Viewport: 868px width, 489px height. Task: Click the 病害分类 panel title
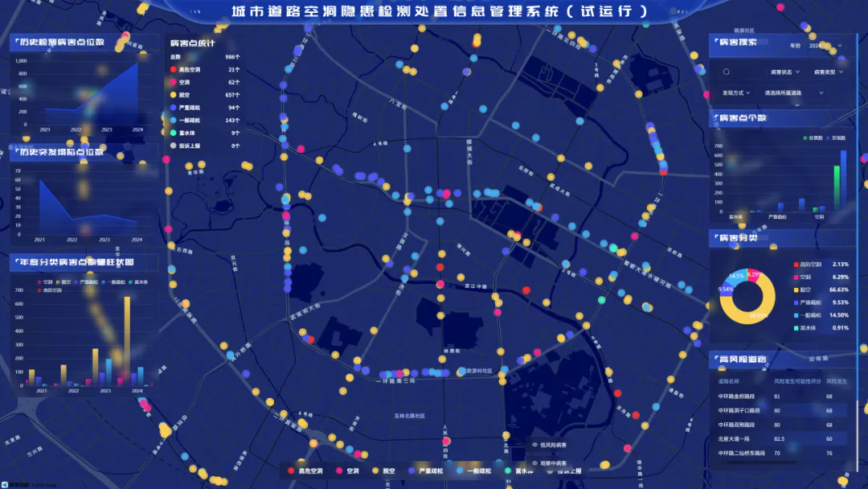(739, 237)
